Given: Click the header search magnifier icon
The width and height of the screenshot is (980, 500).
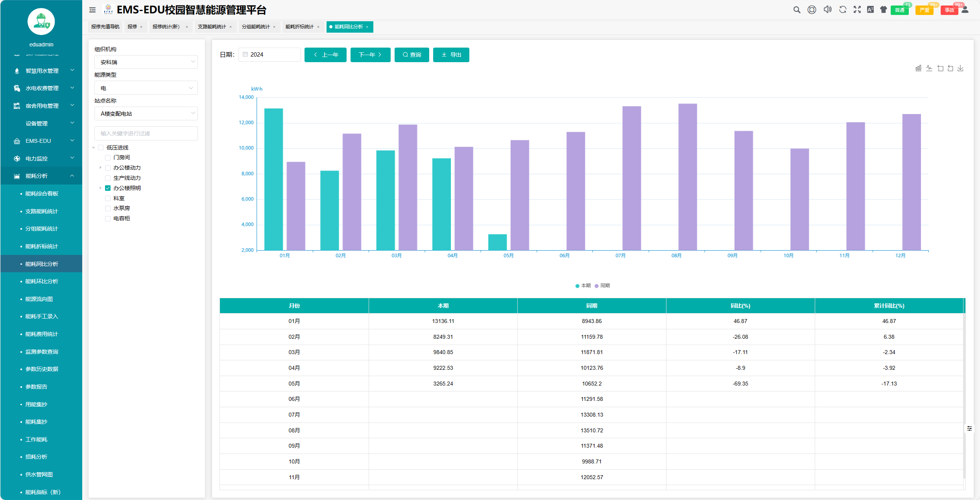Looking at the screenshot, I should 797,10.
